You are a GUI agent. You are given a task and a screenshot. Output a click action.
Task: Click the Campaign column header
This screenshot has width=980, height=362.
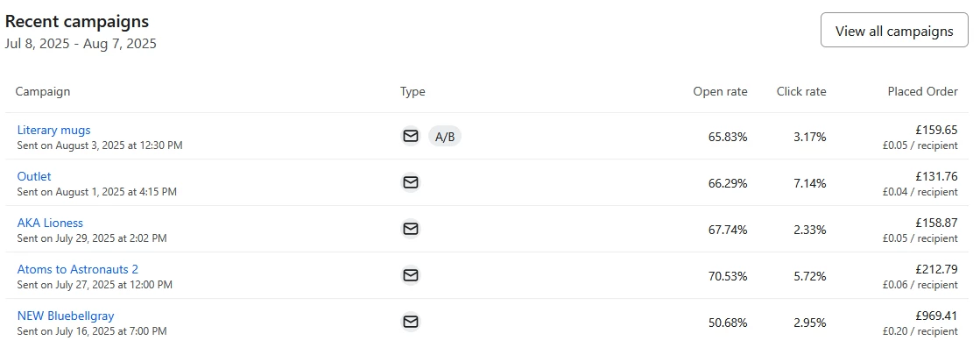coord(43,91)
